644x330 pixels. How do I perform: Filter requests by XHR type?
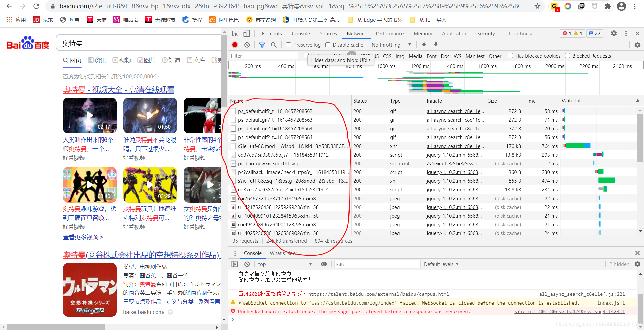365,56
